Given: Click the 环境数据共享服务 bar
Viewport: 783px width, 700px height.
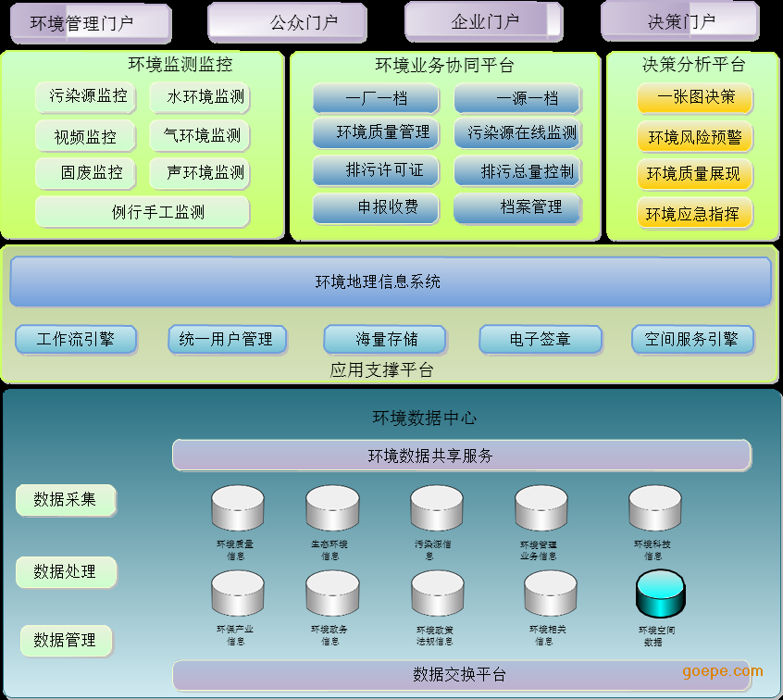Looking at the screenshot, I should tap(462, 456).
